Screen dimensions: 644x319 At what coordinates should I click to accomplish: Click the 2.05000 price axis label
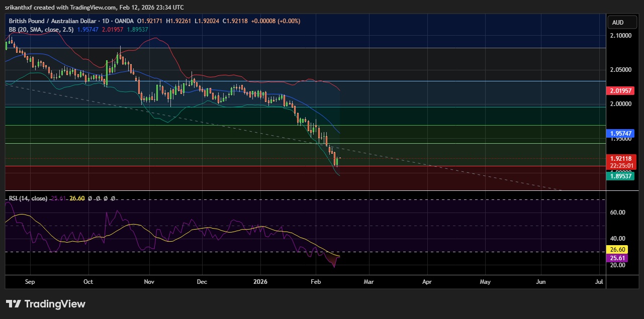coord(622,70)
